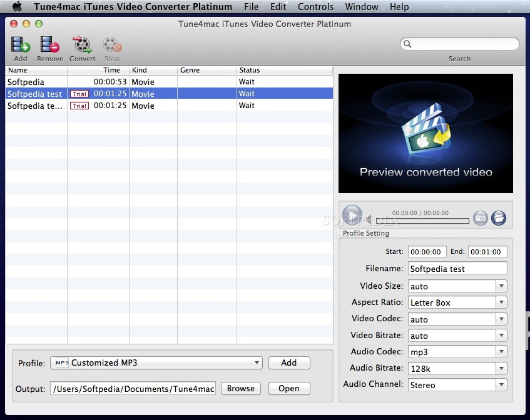This screenshot has height=420, width=530.
Task: Open the Controls menu
Action: (315, 7)
